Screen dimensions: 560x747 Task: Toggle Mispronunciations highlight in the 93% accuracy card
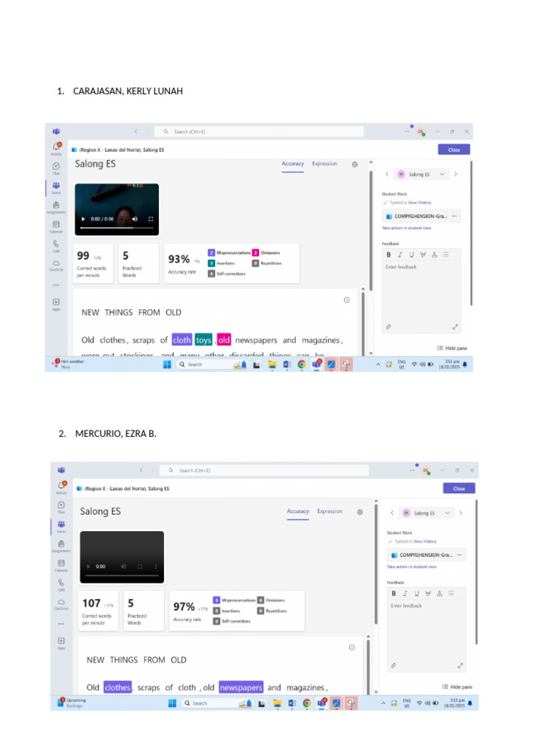point(229,252)
